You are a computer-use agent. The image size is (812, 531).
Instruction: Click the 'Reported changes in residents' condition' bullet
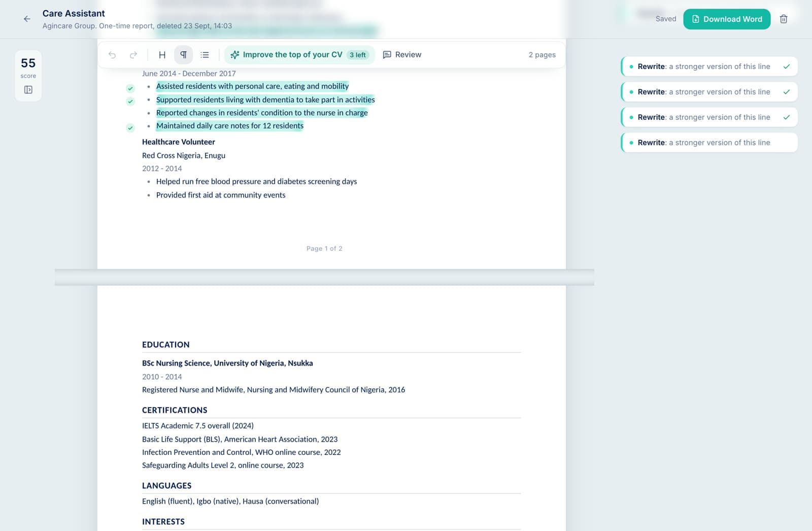(262, 113)
